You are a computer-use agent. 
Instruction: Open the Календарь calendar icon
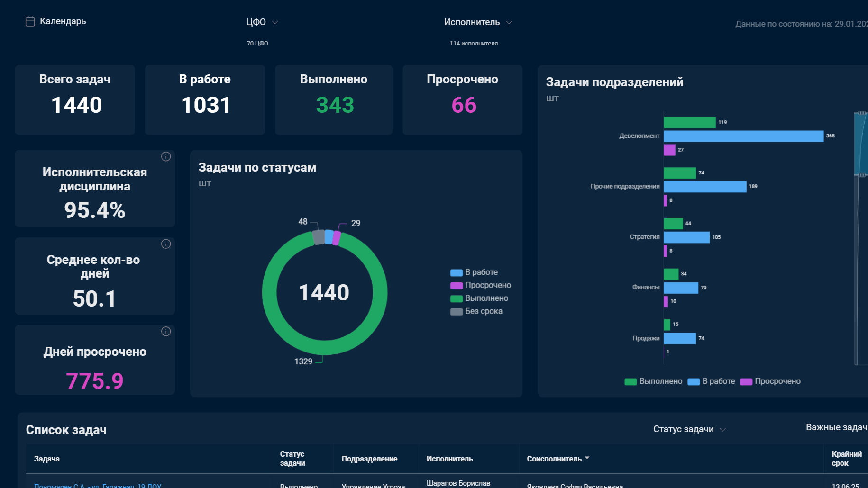[30, 21]
